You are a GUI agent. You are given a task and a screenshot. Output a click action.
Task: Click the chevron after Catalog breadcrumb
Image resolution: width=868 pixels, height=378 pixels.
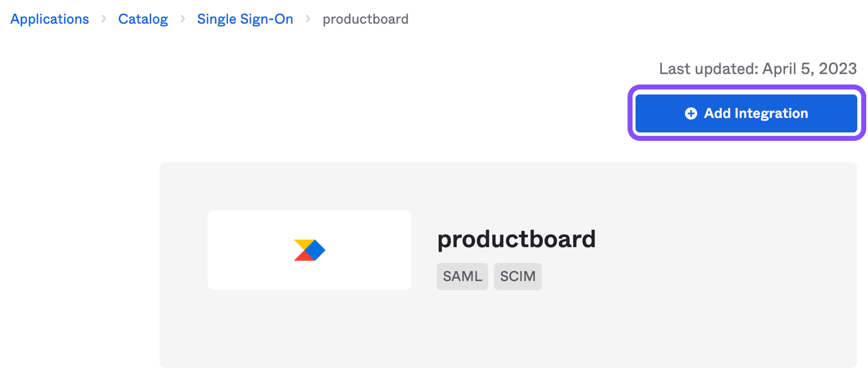pos(183,19)
